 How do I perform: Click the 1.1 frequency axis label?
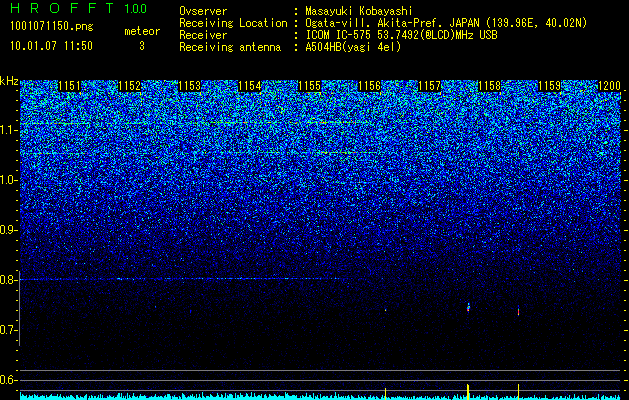(x=8, y=130)
